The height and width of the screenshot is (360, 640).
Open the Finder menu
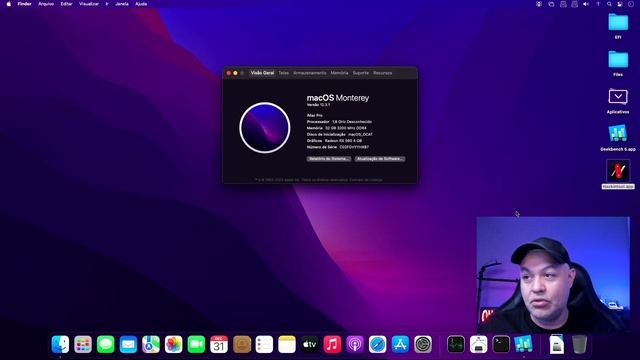[x=24, y=4]
